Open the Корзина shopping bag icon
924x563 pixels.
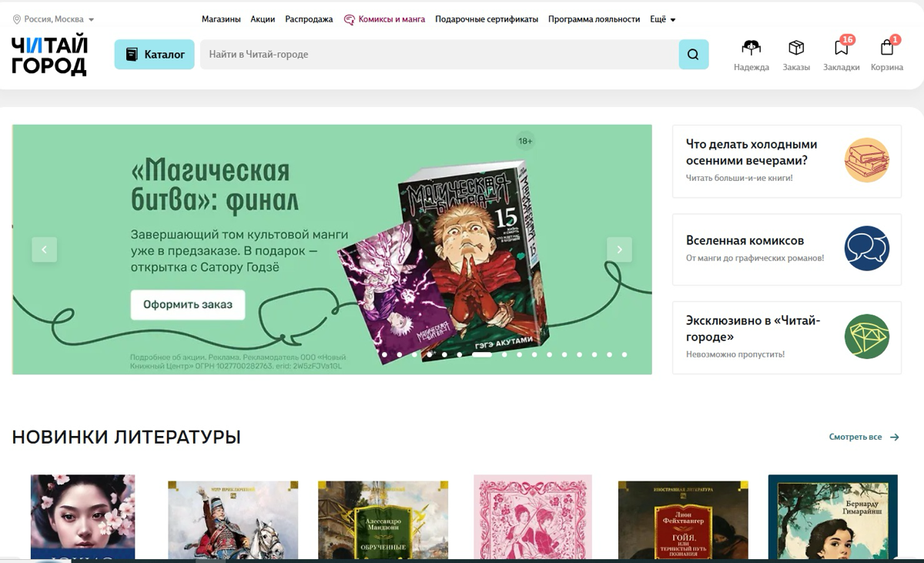click(887, 49)
